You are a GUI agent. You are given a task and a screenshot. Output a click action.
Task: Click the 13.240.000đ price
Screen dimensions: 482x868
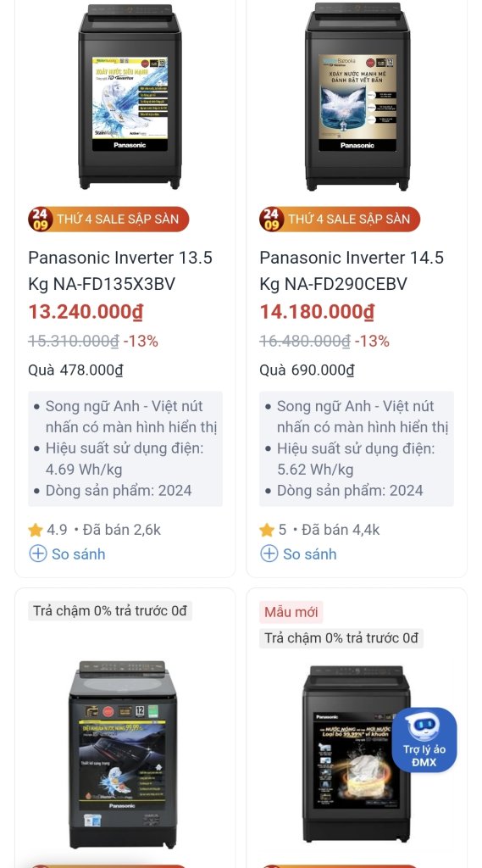click(86, 312)
